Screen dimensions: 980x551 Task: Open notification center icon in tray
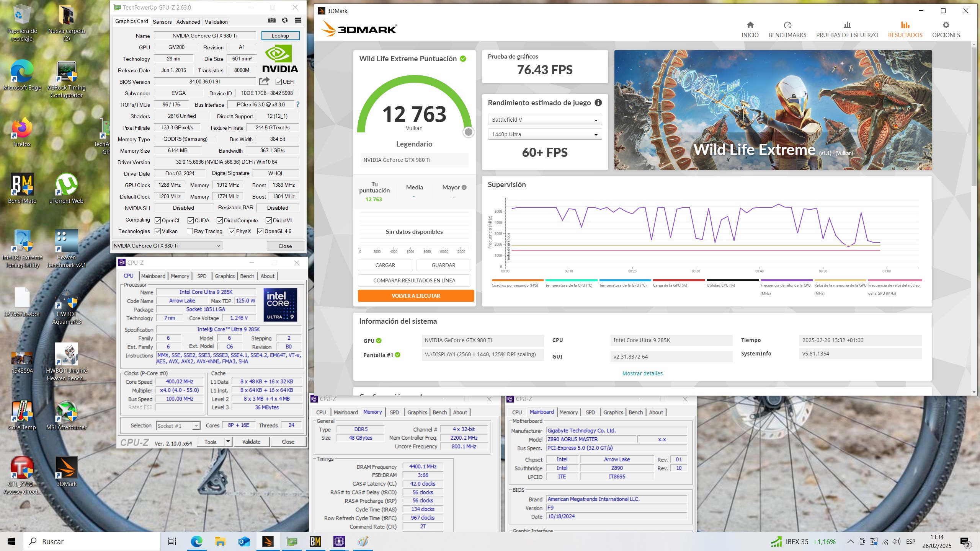[965, 542]
